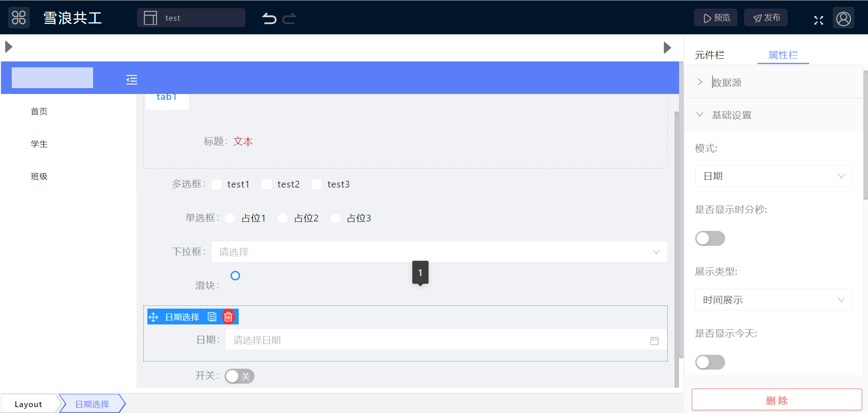Click the redo arrow icon
The height and width of the screenshot is (413, 868).
289,19
